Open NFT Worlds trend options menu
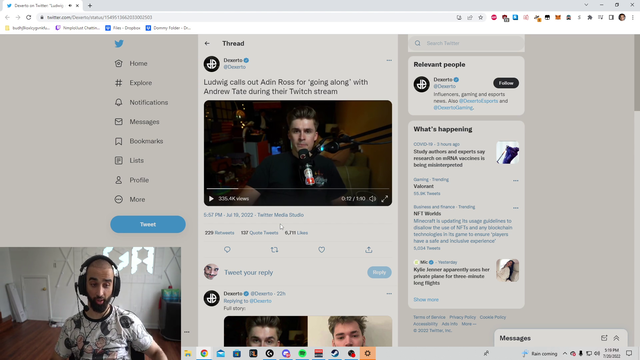640x360 pixels. 516,208
